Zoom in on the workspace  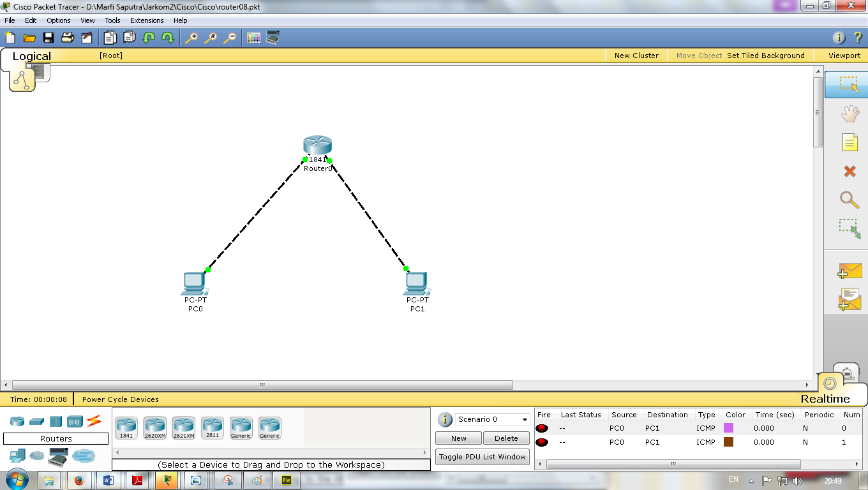(x=191, y=38)
